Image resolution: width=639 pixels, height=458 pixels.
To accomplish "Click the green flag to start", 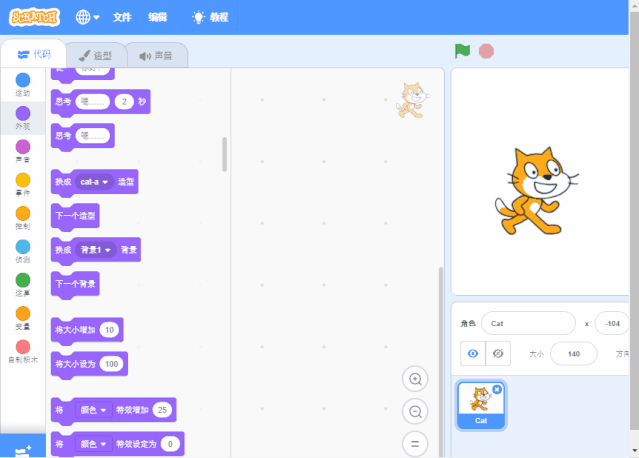I will click(462, 51).
